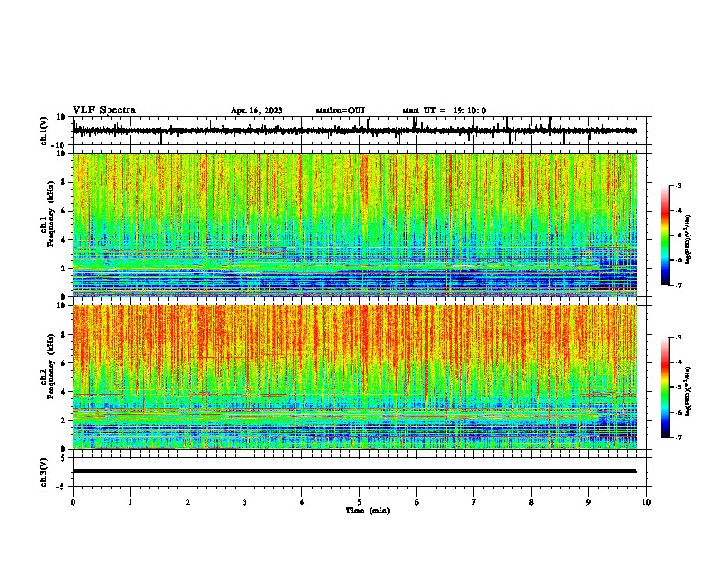Click the time axis tick label '10'
This screenshot has height=563, width=728.
(646, 502)
